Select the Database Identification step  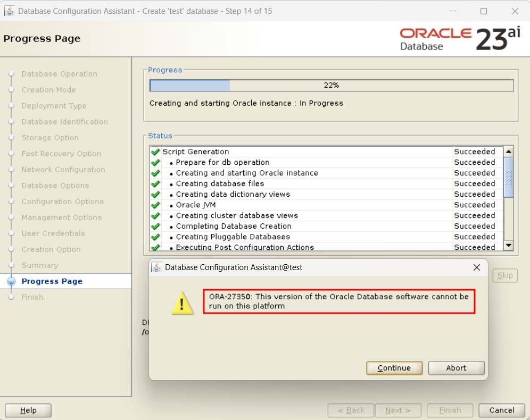pyautogui.click(x=64, y=122)
